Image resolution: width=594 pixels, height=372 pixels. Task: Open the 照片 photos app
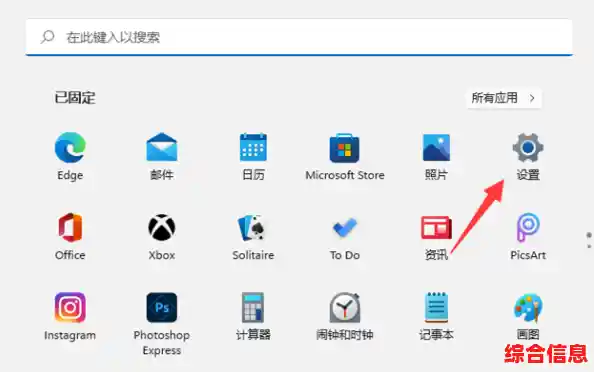tap(436, 148)
